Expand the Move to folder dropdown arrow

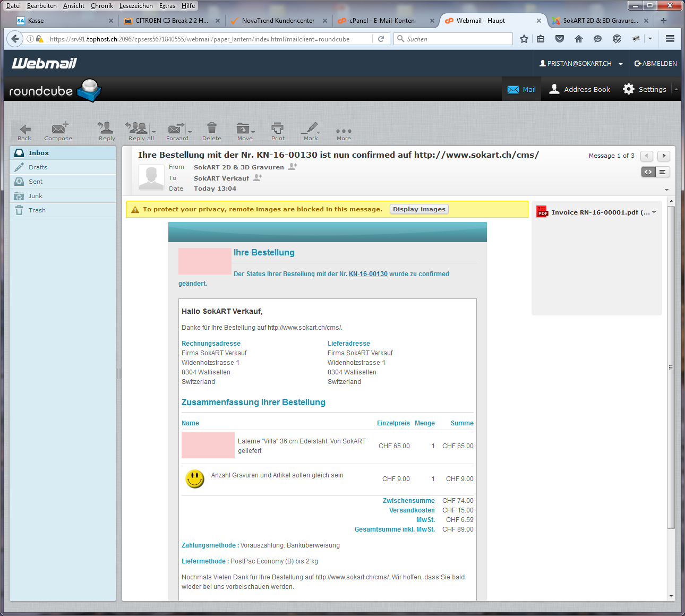point(253,132)
